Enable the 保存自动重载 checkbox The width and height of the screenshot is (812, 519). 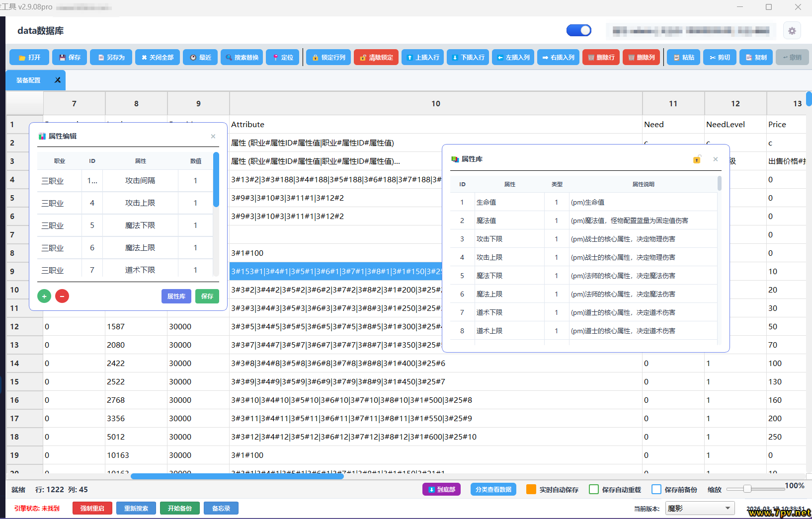point(594,489)
